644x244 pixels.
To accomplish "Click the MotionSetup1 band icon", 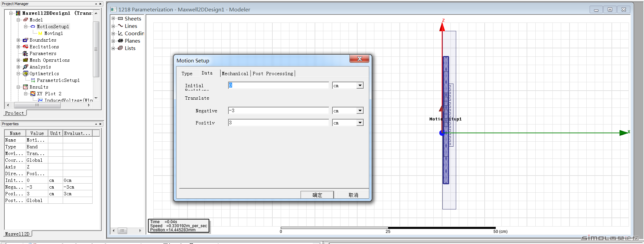I will coord(33,27).
